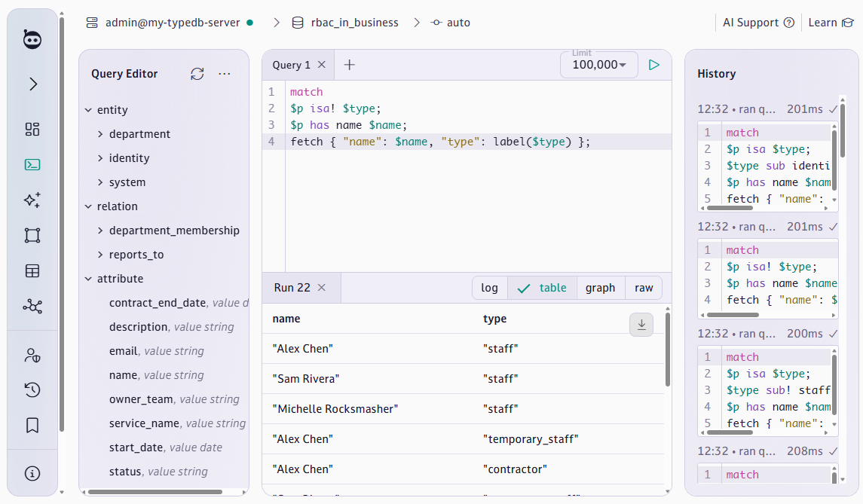Click the Query Editor horizontal scrollbar
This screenshot has height=504, width=863.
[156, 492]
